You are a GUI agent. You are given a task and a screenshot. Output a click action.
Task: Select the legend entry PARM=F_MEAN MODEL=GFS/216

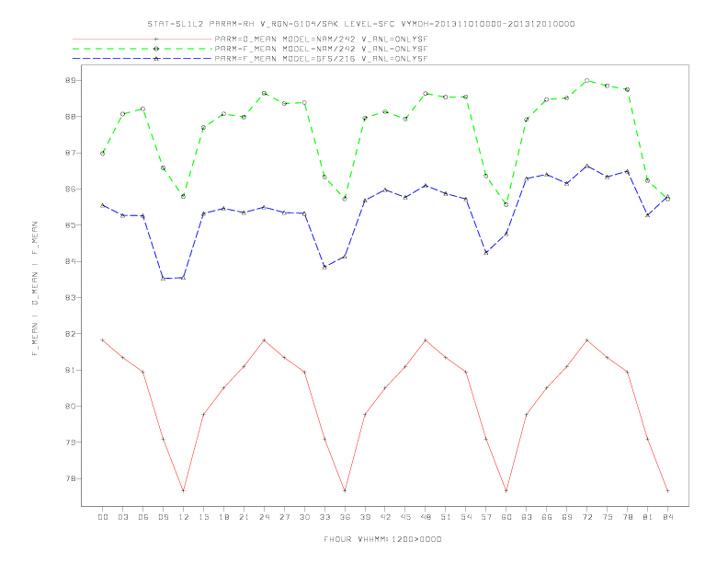321,59
